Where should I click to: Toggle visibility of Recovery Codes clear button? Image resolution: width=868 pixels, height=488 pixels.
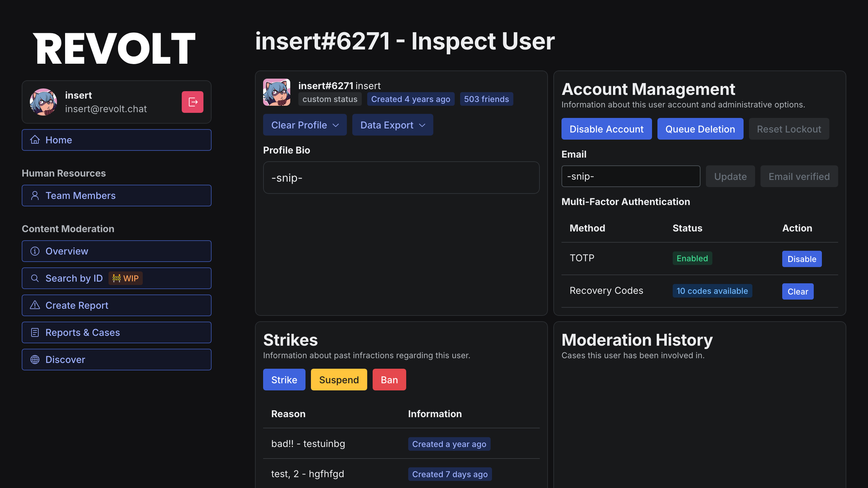(798, 291)
